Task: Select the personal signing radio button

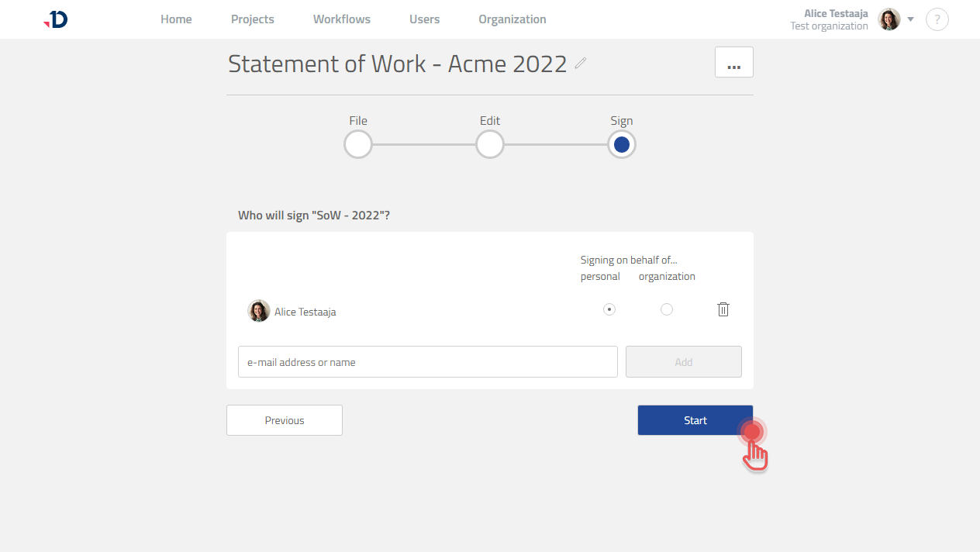Action: coord(609,309)
